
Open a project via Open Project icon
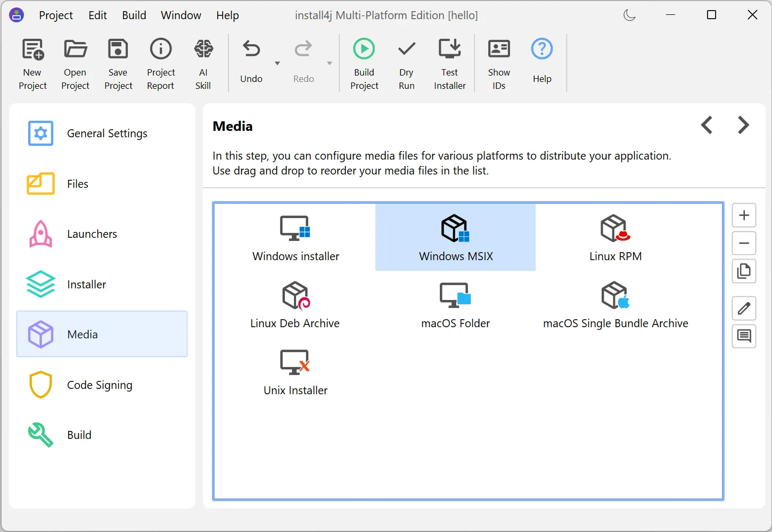click(x=75, y=64)
